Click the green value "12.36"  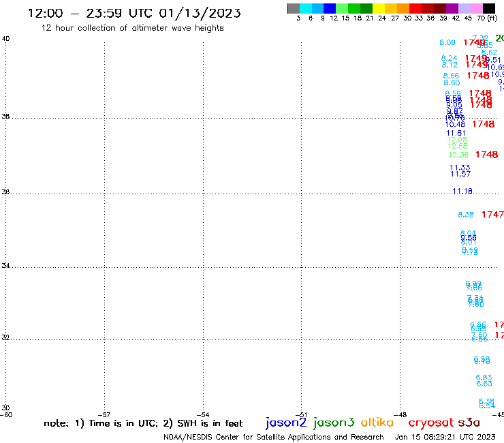click(458, 155)
